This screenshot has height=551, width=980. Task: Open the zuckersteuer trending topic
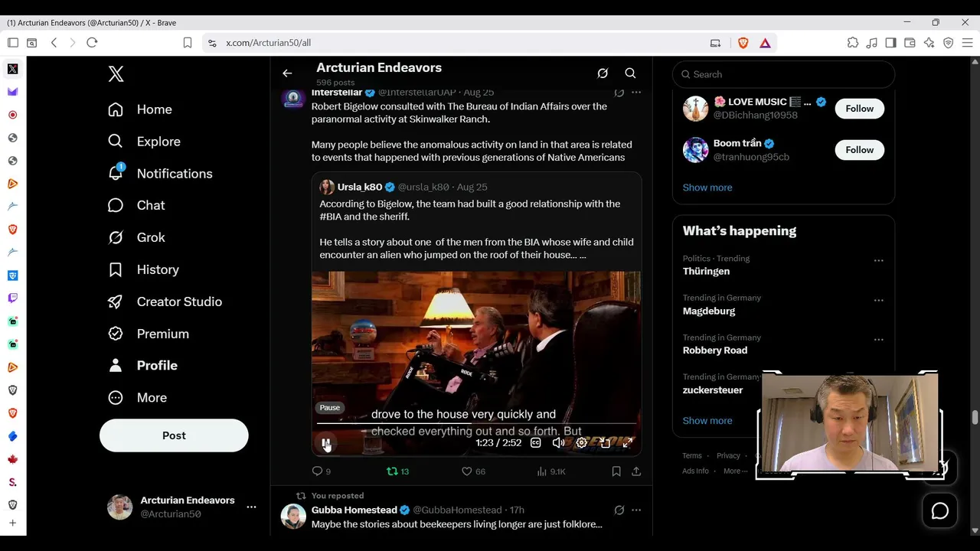(713, 390)
